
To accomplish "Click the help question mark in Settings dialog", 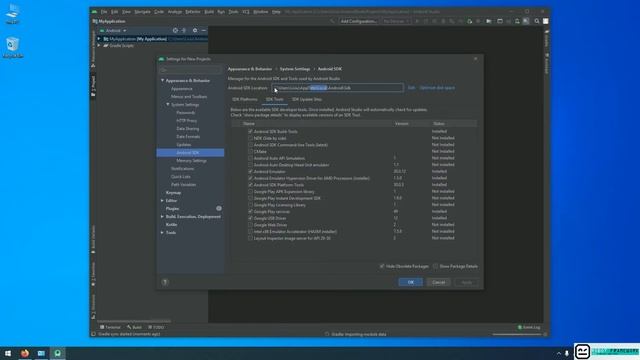I will coord(165,282).
